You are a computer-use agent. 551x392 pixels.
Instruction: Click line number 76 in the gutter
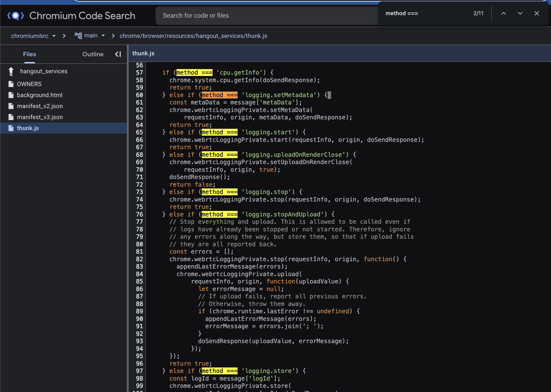click(139, 214)
